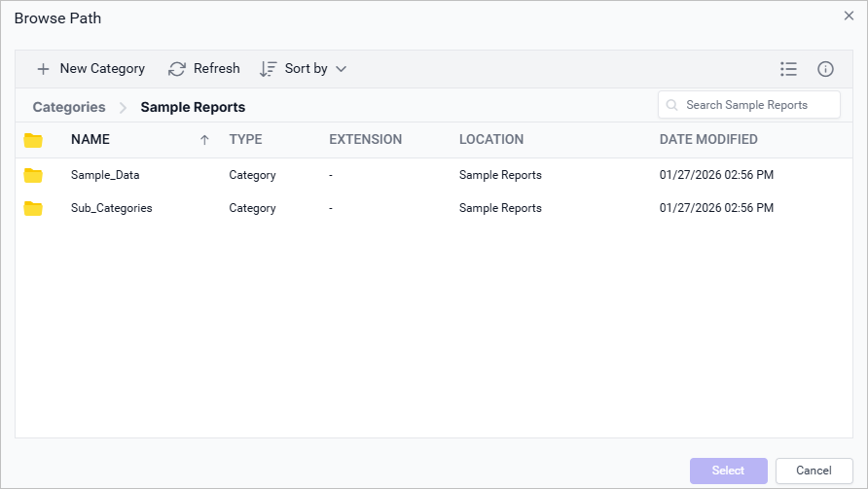Image resolution: width=868 pixels, height=489 pixels.
Task: Click date modified of Sub_Categories row
Action: (x=716, y=208)
